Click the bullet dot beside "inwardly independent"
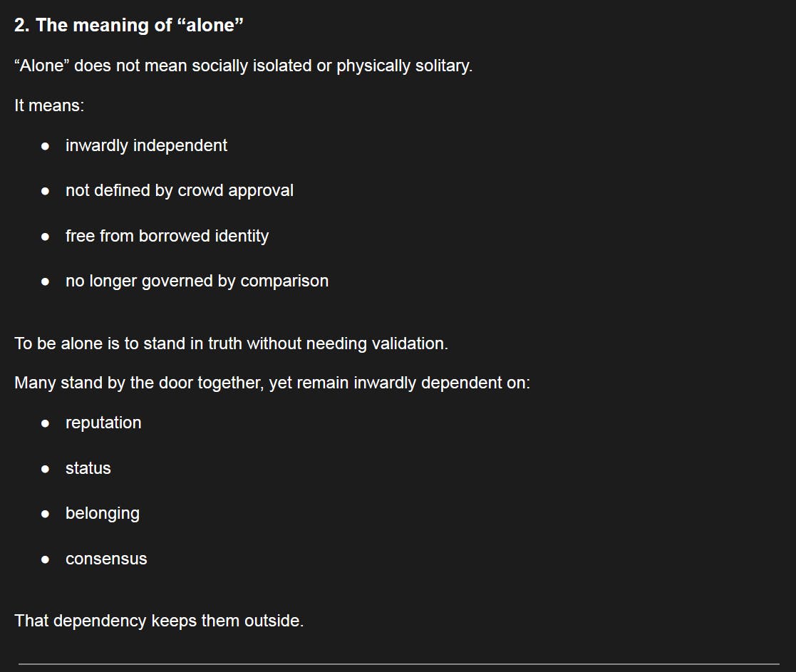Viewport: 796px width, 672px height. coord(46,146)
